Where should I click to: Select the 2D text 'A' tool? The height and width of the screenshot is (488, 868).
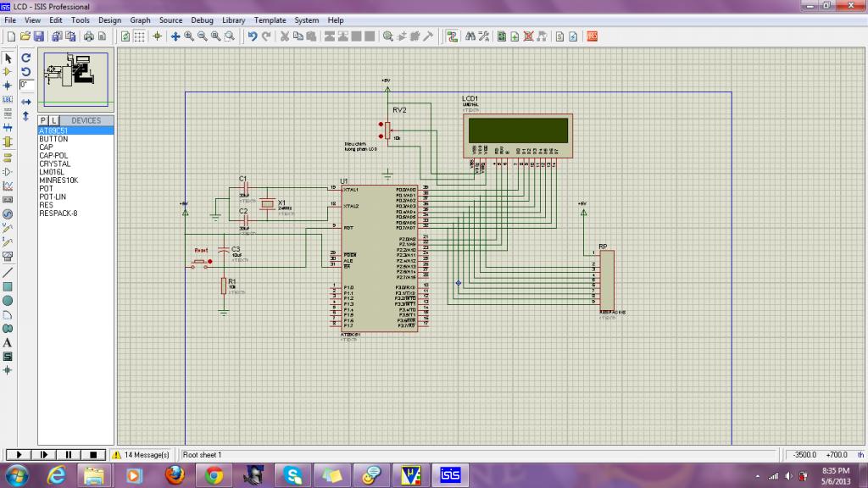tap(8, 342)
